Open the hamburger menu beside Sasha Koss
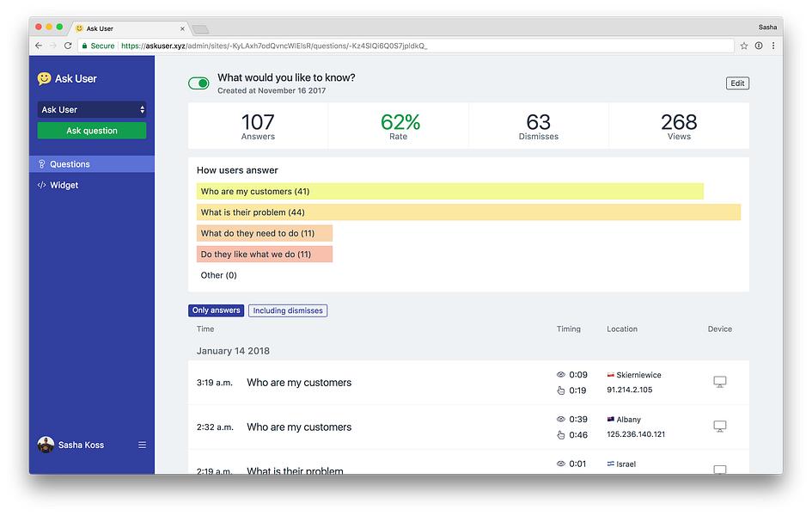The height and width of the screenshot is (516, 812). click(142, 445)
